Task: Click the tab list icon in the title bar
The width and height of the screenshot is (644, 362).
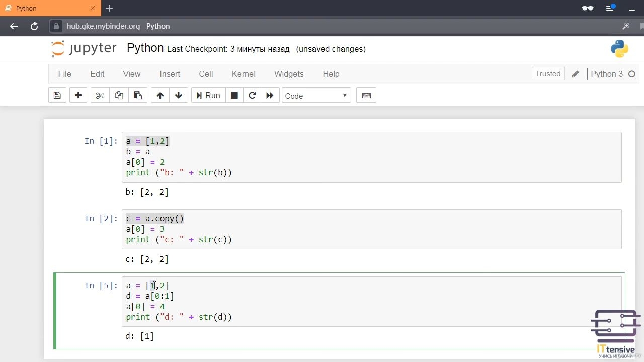Action: tap(610, 8)
